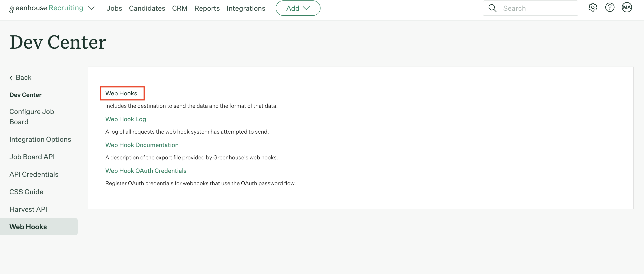The height and width of the screenshot is (274, 644).
Task: Open Web Hook Documentation link
Action: [142, 145]
